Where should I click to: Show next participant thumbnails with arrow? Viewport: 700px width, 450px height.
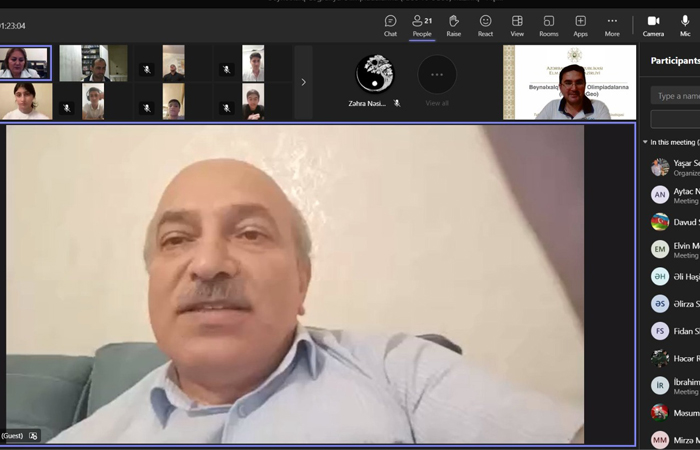[304, 82]
